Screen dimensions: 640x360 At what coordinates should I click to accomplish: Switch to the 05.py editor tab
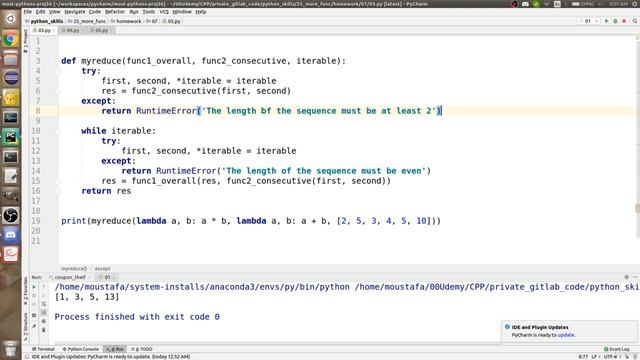pyautogui.click(x=101, y=30)
